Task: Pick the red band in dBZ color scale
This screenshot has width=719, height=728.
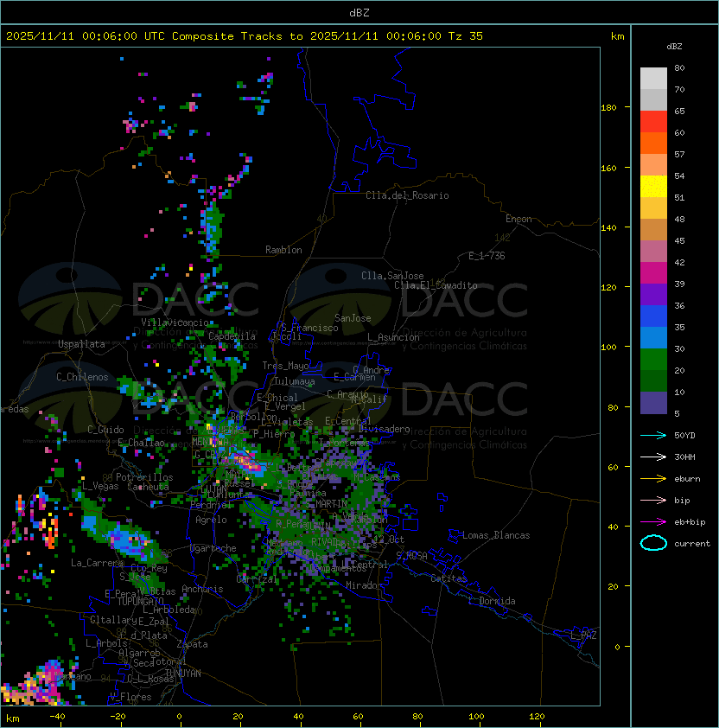Action: [653, 122]
